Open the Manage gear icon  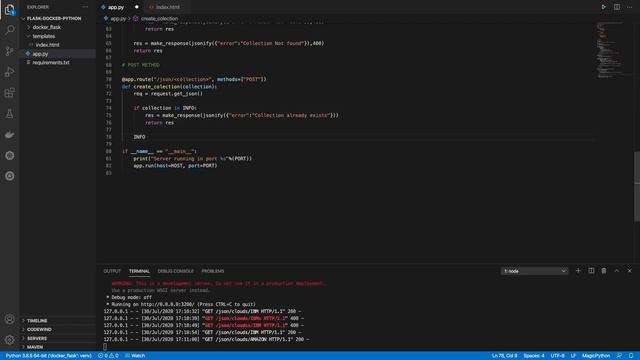[10, 340]
